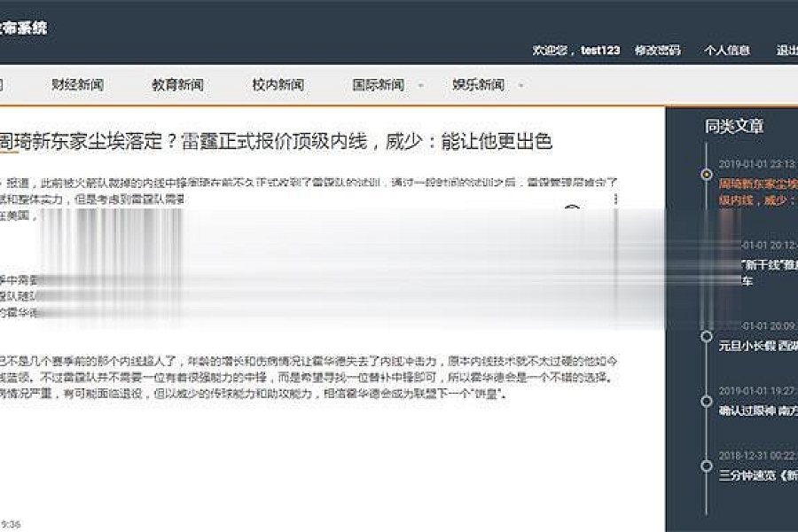Select timeline marker for 元旦小长假 article
798x532 pixels.
click(707, 336)
